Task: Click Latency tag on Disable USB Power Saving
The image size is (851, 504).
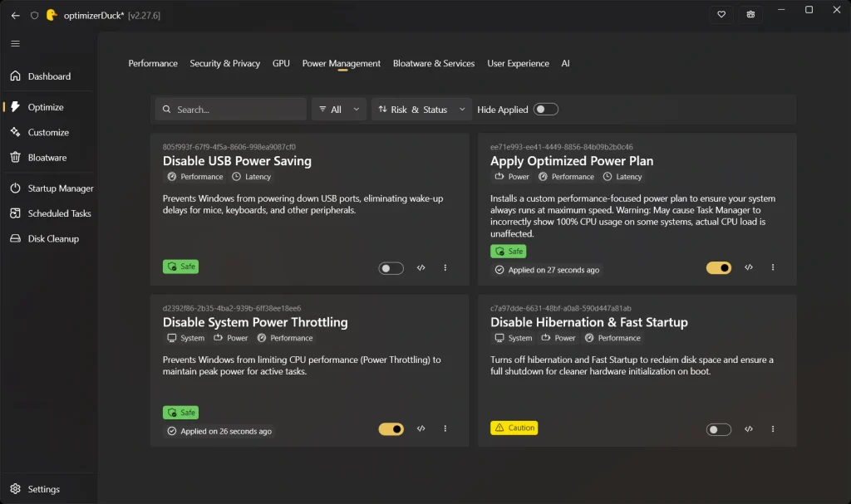Action: [251, 176]
